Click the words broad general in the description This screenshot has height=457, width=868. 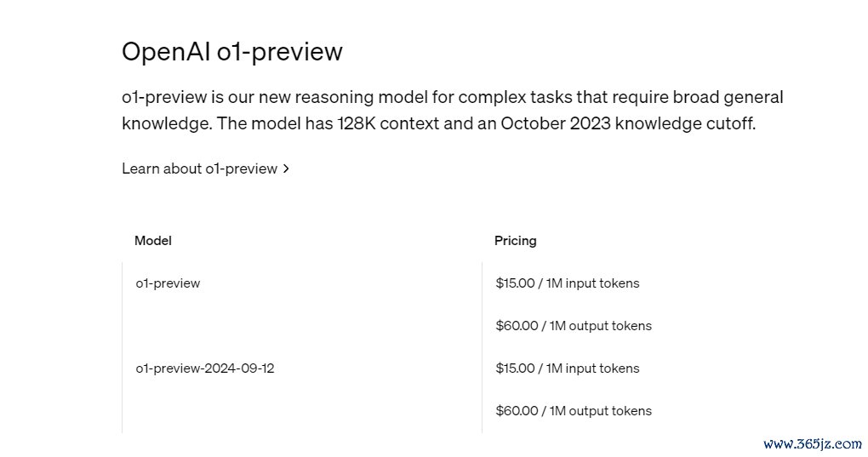(x=728, y=97)
